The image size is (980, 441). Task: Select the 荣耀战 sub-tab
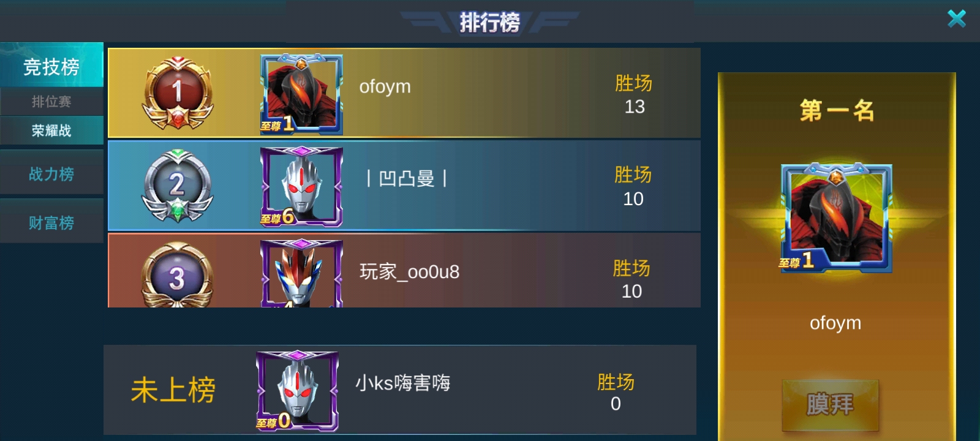tap(51, 130)
